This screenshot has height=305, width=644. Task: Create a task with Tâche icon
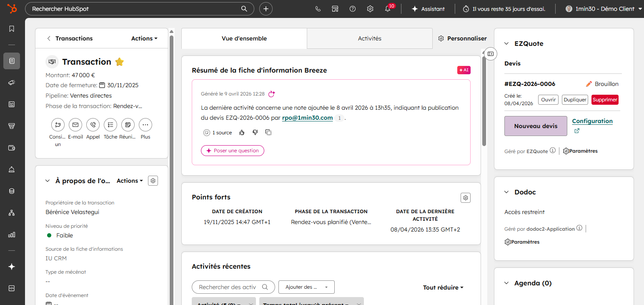pyautogui.click(x=110, y=125)
